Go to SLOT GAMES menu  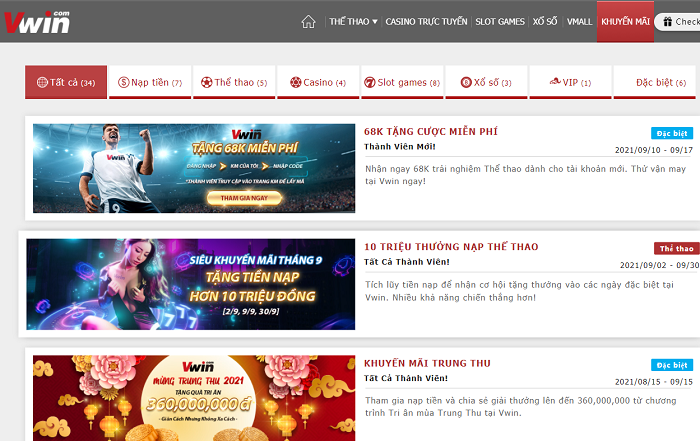[x=499, y=22]
